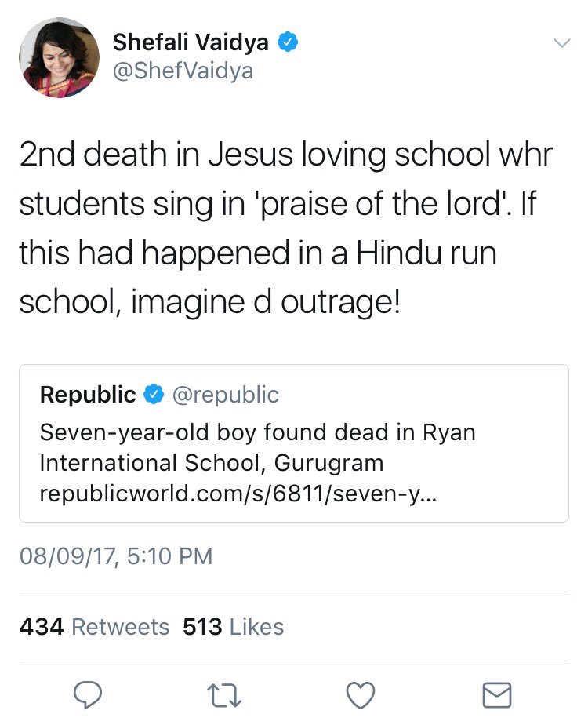Share tweet via the envelope message icon

coord(496,694)
